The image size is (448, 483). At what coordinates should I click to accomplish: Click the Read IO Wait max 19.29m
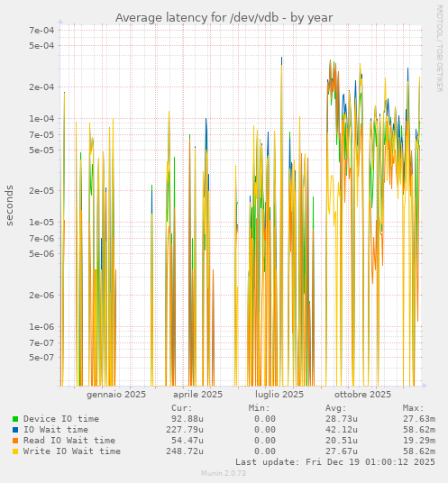point(419,440)
